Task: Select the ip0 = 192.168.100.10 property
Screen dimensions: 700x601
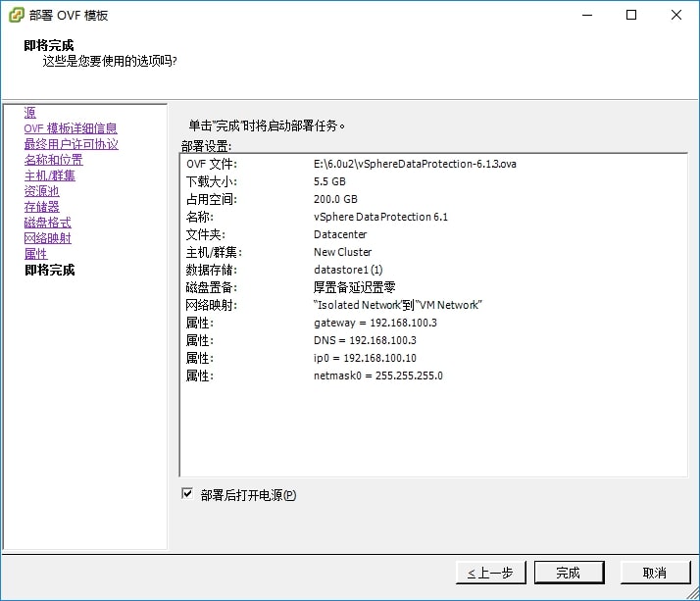Action: click(x=365, y=358)
